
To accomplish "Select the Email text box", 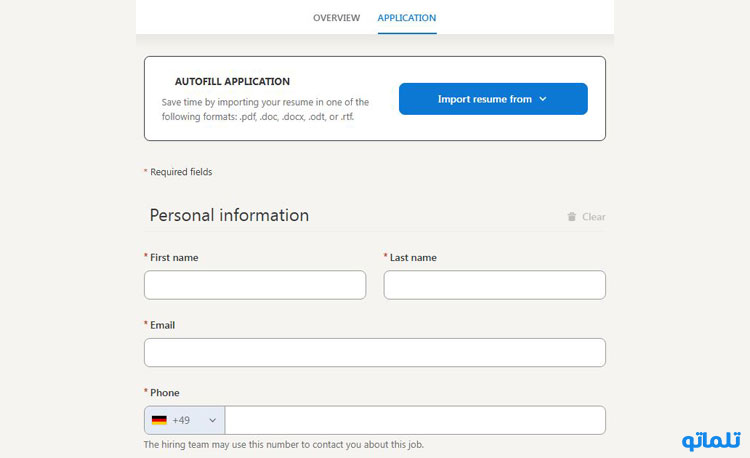I will pyautogui.click(x=375, y=353).
